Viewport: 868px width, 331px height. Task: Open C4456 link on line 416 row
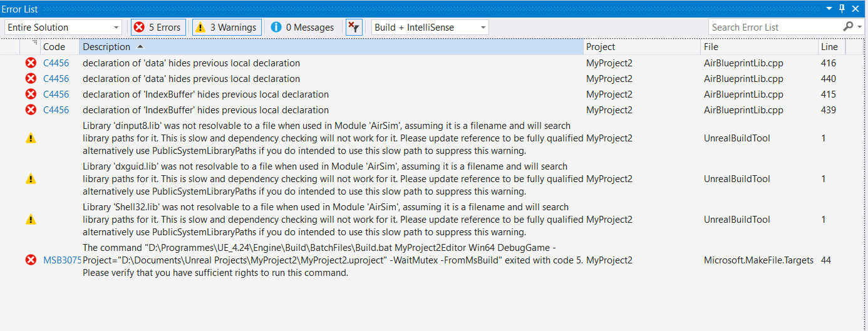(x=56, y=63)
